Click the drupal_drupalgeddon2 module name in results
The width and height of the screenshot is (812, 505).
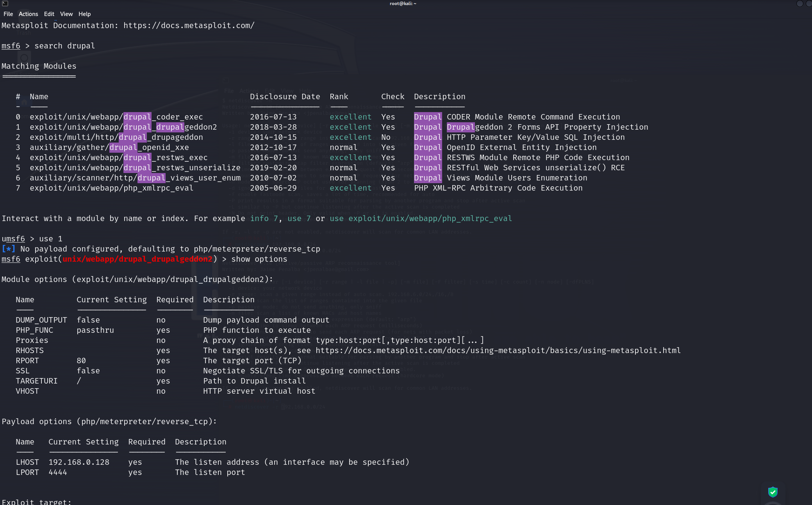(x=123, y=127)
